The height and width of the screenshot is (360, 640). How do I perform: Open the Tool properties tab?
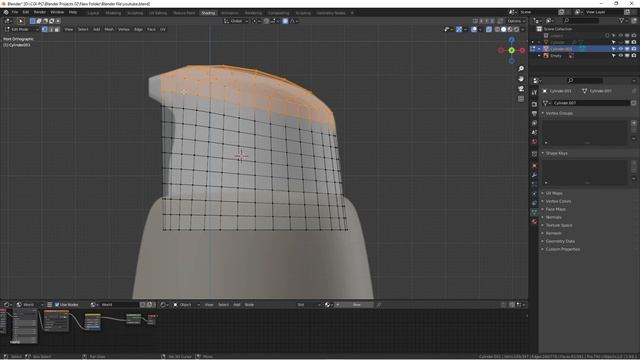[534, 93]
